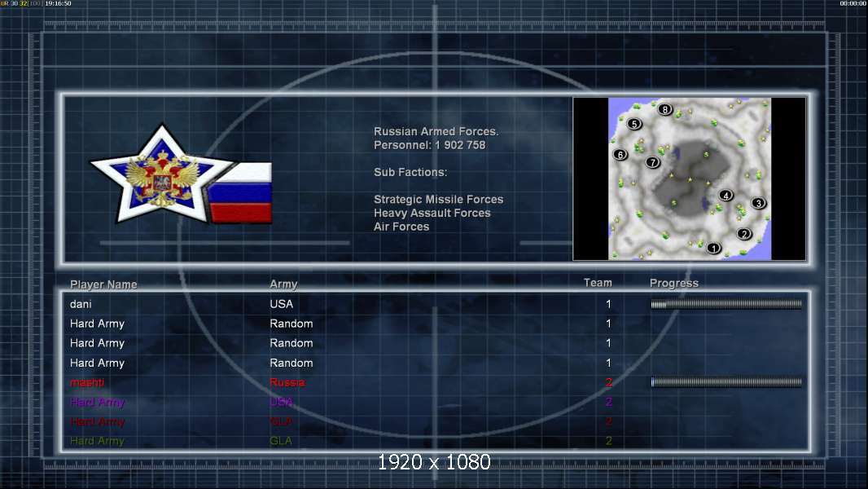The width and height of the screenshot is (868, 489).
Task: Click Heavy Assault Forces sub faction
Action: pyautogui.click(x=432, y=214)
